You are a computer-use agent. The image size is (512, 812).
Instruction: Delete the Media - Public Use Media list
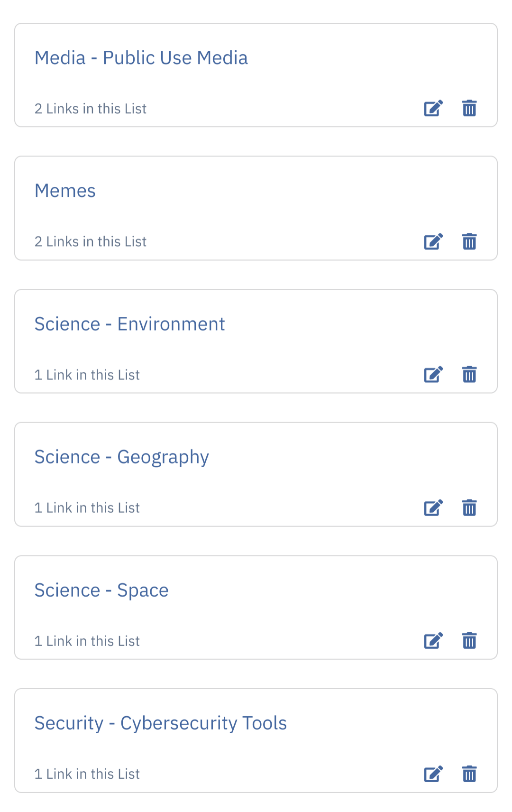[469, 109]
